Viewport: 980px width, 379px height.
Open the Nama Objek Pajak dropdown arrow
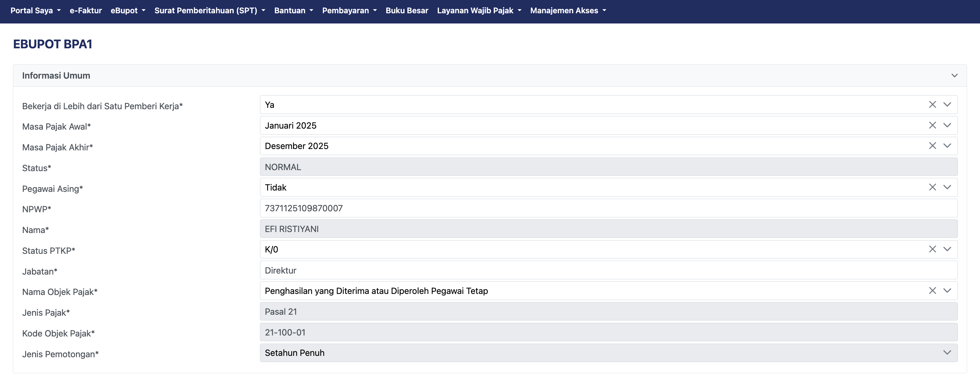(947, 291)
